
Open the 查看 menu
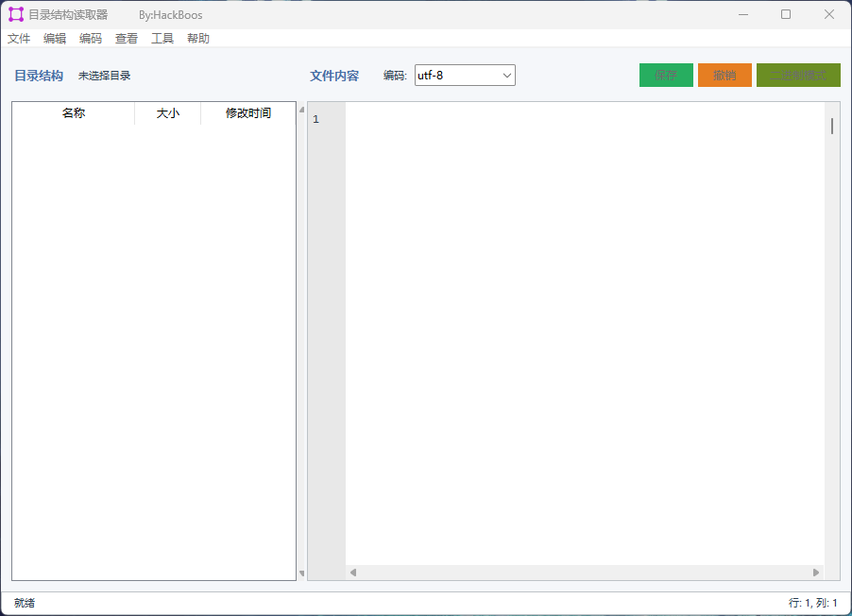click(127, 39)
